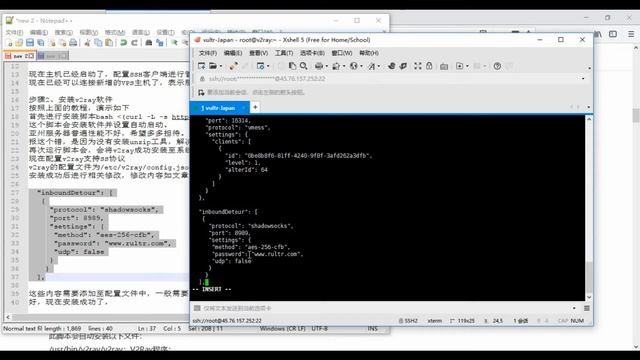This screenshot has width=640, height=360.
Task: Open the Xshell toolbar options overflow arrow
Action: tap(589, 68)
